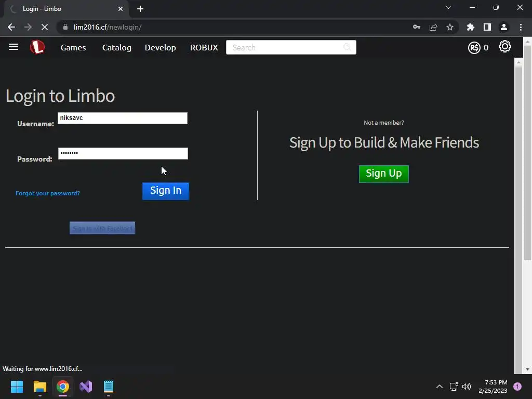Screen dimensions: 532x399
Task: Click the blue Sign In button
Action: point(166,191)
